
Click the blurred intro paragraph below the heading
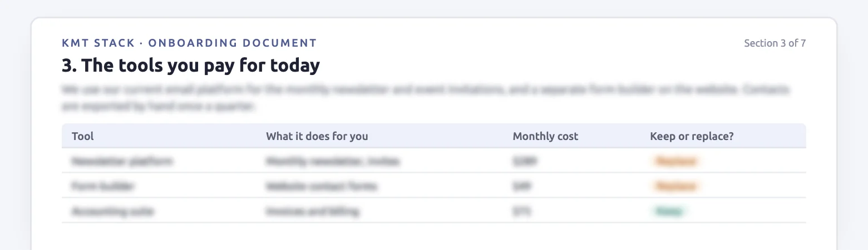click(426, 98)
